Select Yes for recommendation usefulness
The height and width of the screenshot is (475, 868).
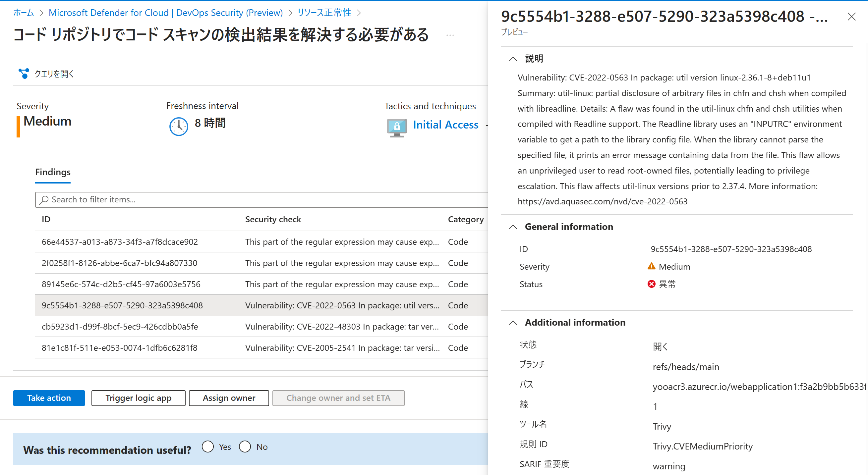coord(208,447)
